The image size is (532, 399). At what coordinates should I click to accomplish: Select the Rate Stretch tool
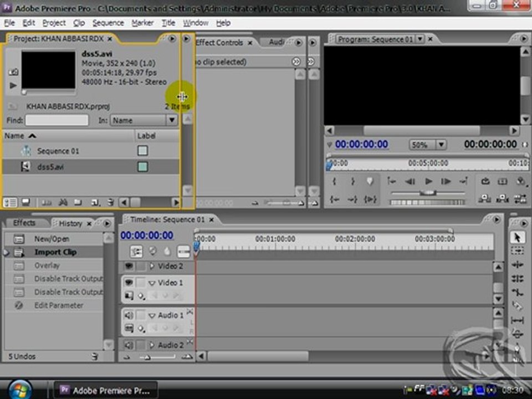point(517,293)
